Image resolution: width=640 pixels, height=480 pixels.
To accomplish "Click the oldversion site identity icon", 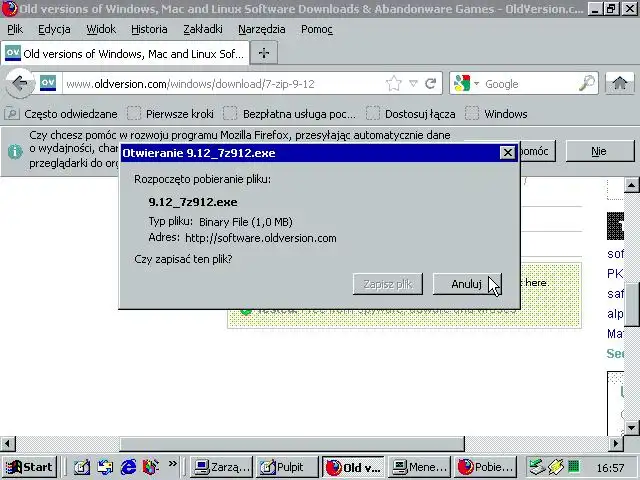I will [48, 83].
